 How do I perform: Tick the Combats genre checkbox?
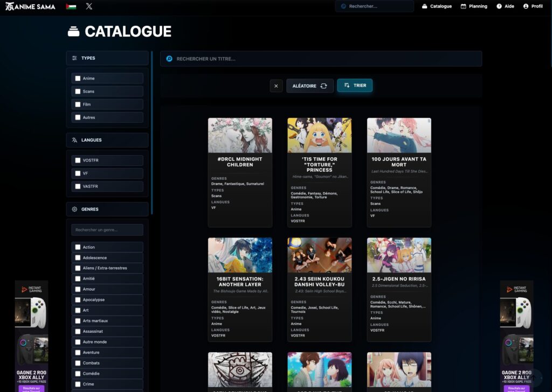(x=78, y=363)
